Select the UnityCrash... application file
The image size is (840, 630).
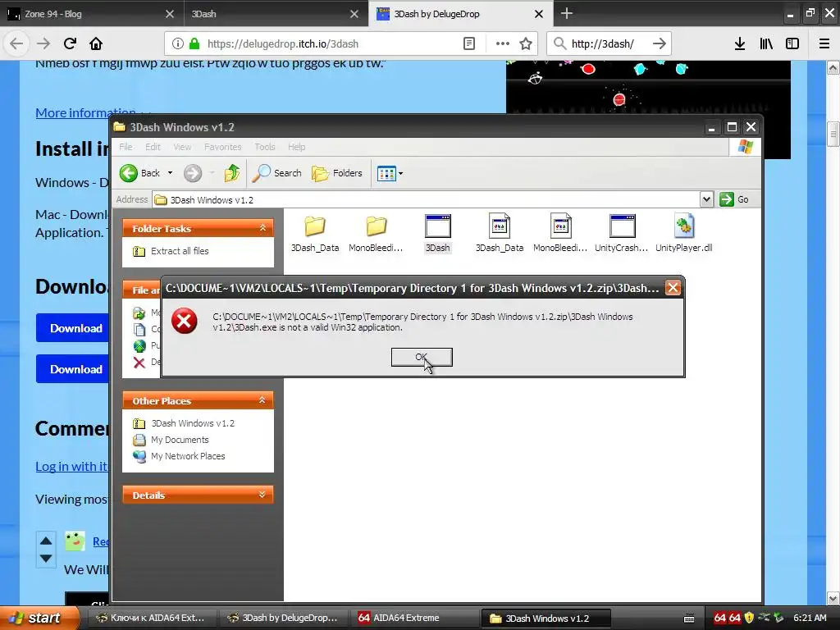622,234
